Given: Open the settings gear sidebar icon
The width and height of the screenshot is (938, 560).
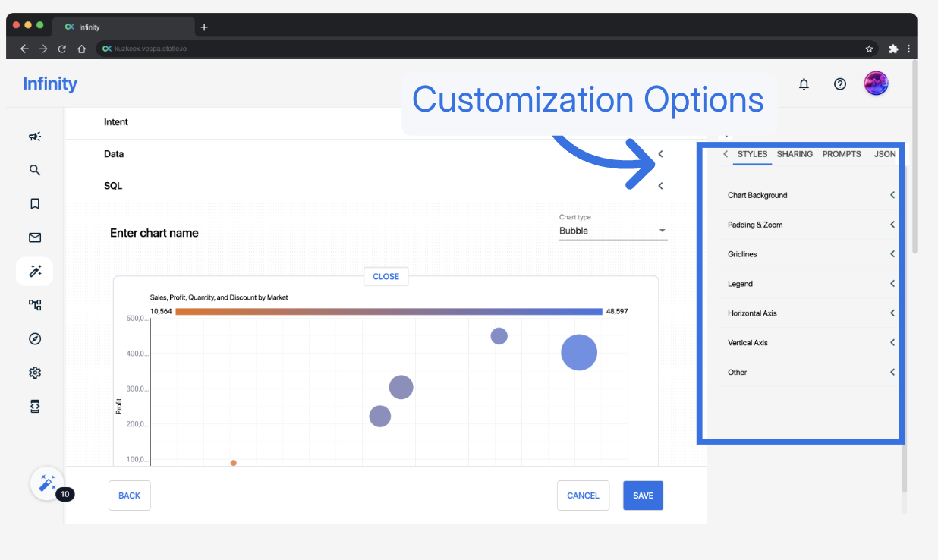Looking at the screenshot, I should (x=35, y=373).
